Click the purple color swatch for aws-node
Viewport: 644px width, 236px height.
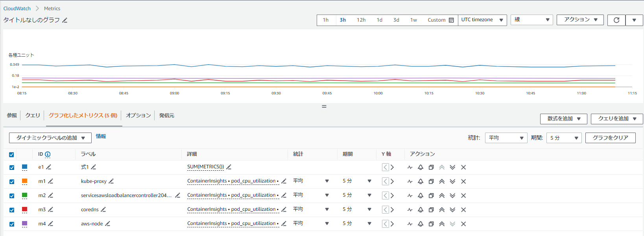click(x=24, y=223)
